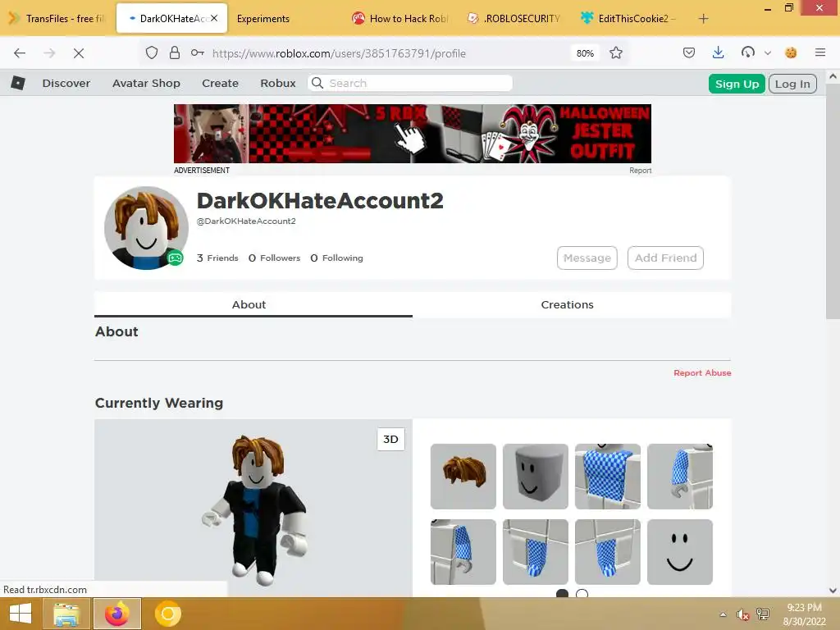Open the Halloween Jester Outfit ad
840x630 pixels.
413,134
